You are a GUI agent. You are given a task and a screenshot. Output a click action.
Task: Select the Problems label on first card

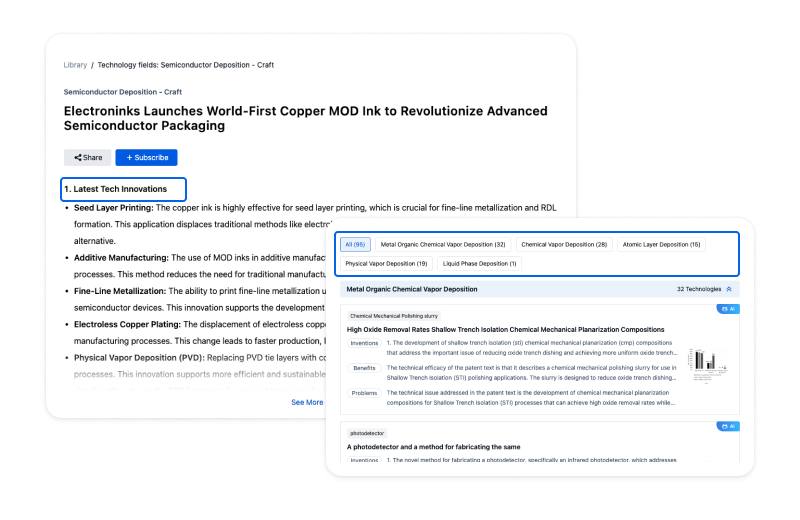click(x=364, y=393)
